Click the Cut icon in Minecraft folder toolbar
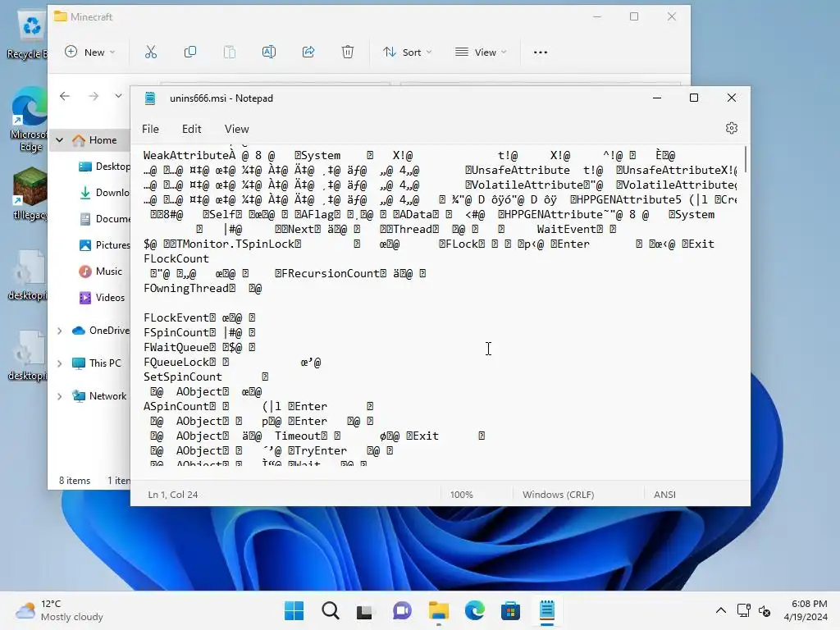The height and width of the screenshot is (630, 840). point(151,52)
